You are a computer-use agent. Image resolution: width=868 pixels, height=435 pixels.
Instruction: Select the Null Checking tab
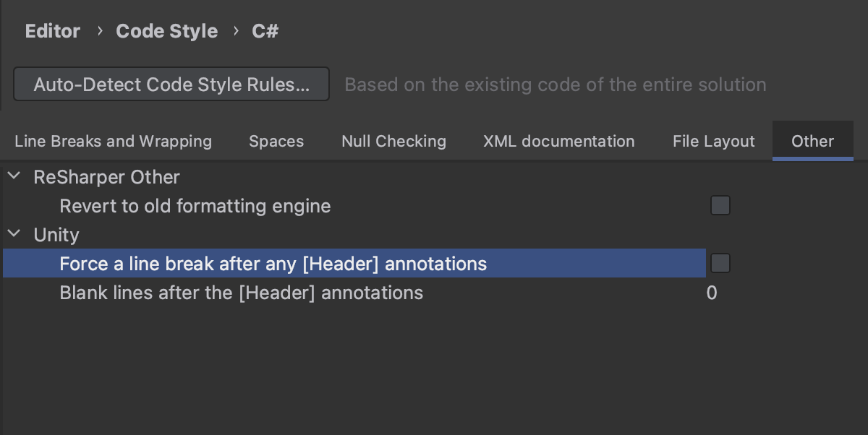[x=393, y=142]
